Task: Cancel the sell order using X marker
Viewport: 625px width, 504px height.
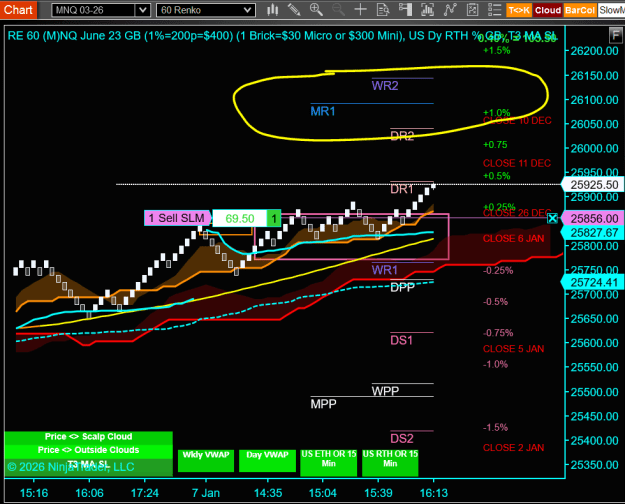Action: click(x=552, y=219)
